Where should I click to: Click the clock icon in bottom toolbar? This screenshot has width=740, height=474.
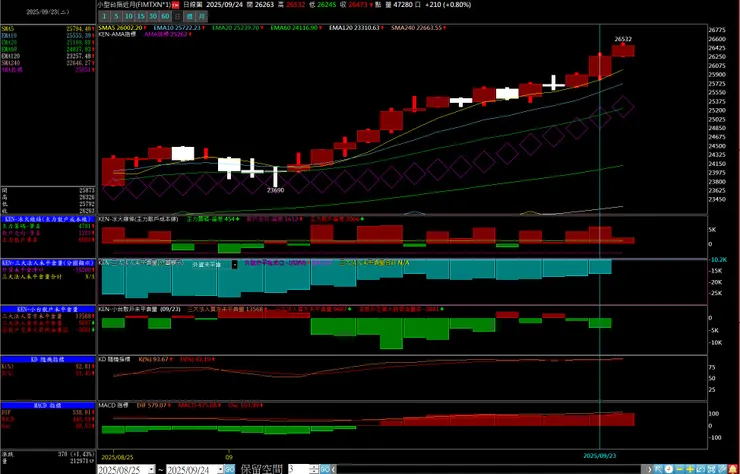(x=669, y=470)
